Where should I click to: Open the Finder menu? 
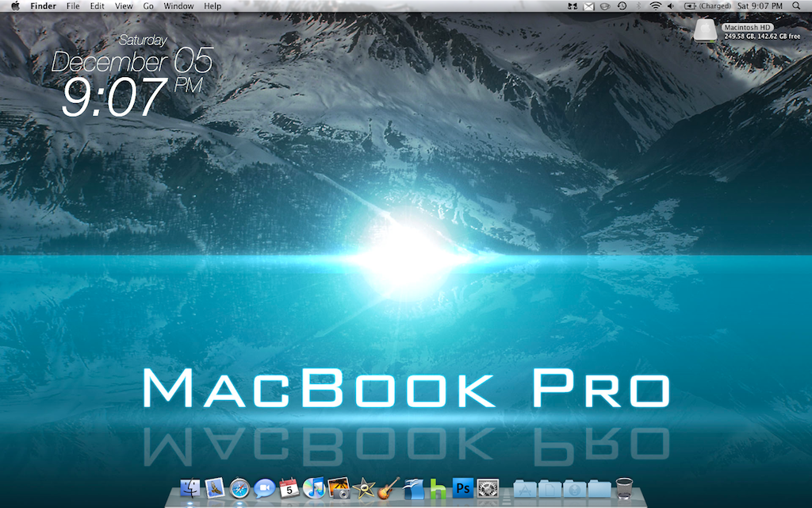click(x=43, y=6)
